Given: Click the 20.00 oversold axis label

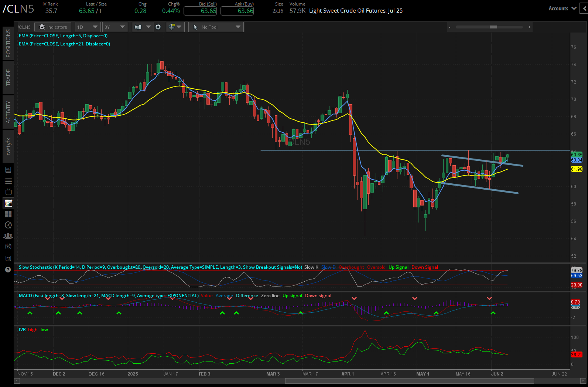Looking at the screenshot, I should click(577, 285).
